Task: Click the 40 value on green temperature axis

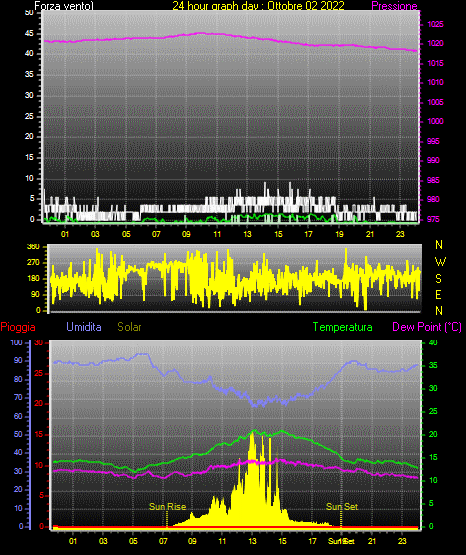Action: [x=433, y=343]
